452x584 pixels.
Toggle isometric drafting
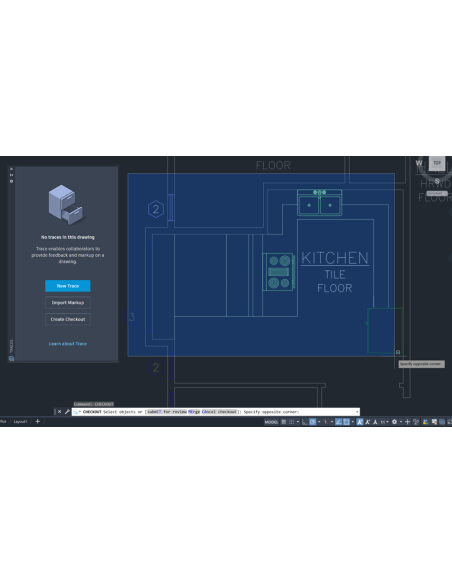[325, 422]
